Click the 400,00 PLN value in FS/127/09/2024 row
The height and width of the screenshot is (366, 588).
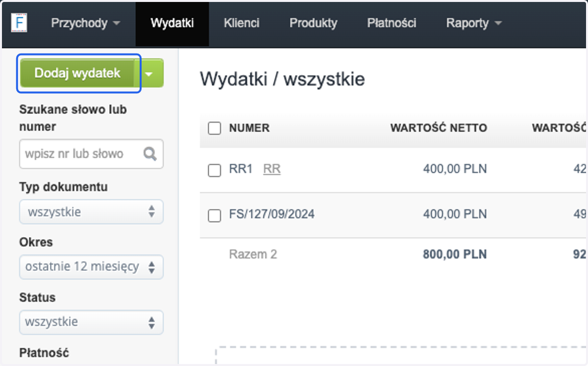(x=455, y=214)
